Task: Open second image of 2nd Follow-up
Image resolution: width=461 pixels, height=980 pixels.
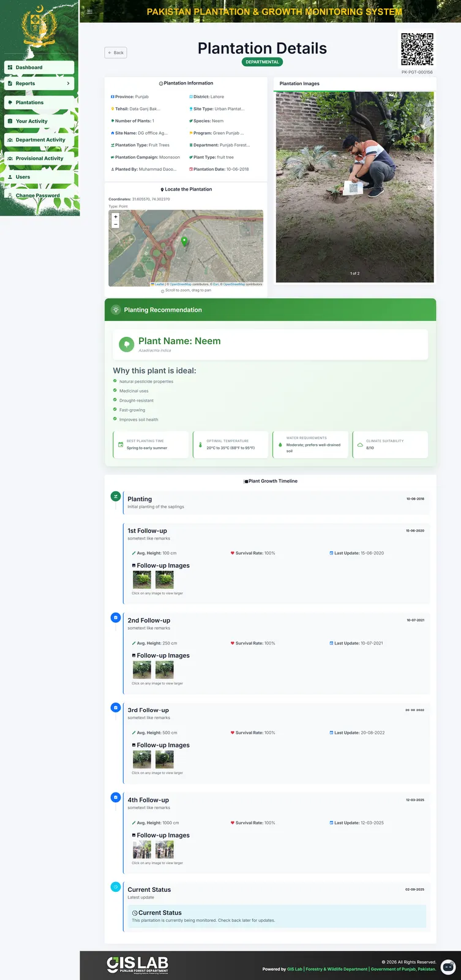Action: 165,669
